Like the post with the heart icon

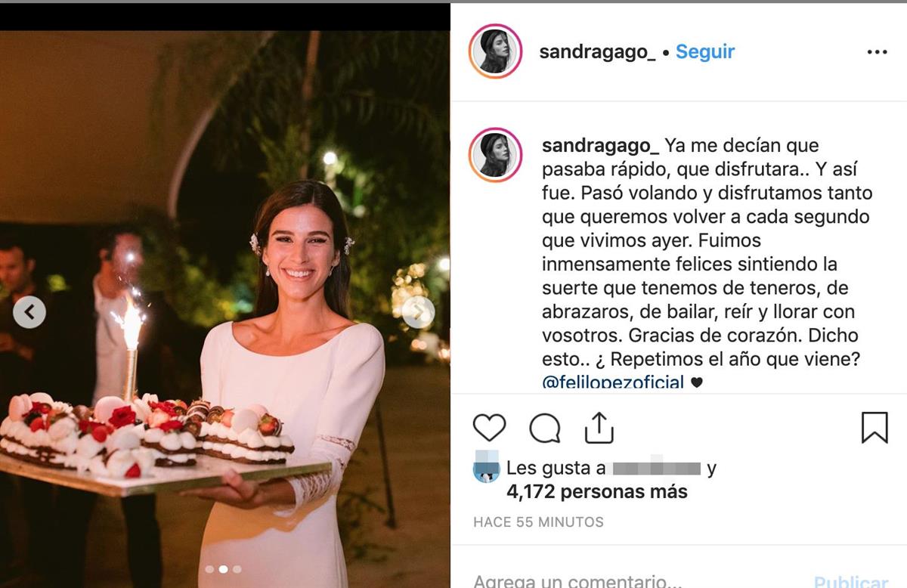coord(489,428)
